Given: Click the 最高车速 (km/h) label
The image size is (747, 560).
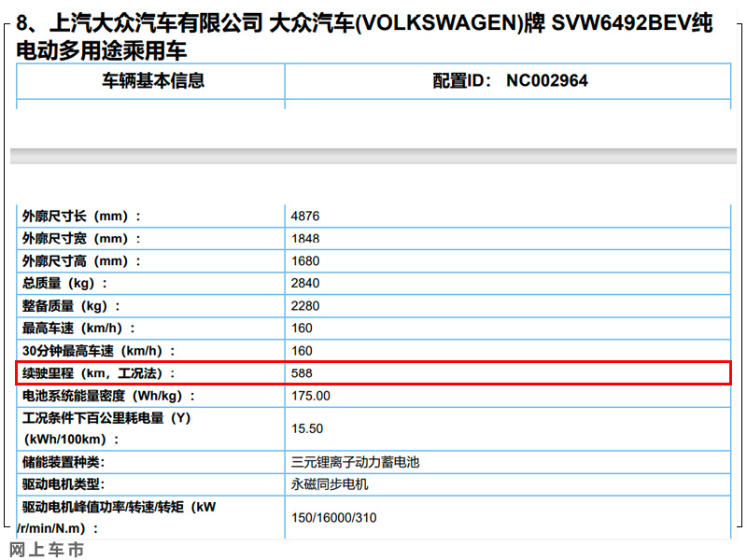Looking at the screenshot, I should click(x=78, y=329).
